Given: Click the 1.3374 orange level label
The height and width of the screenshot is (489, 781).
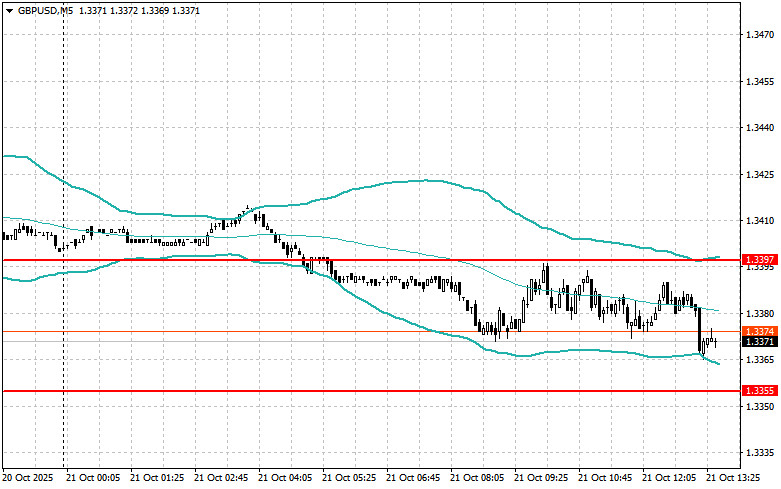Looking at the screenshot, I should tap(760, 331).
